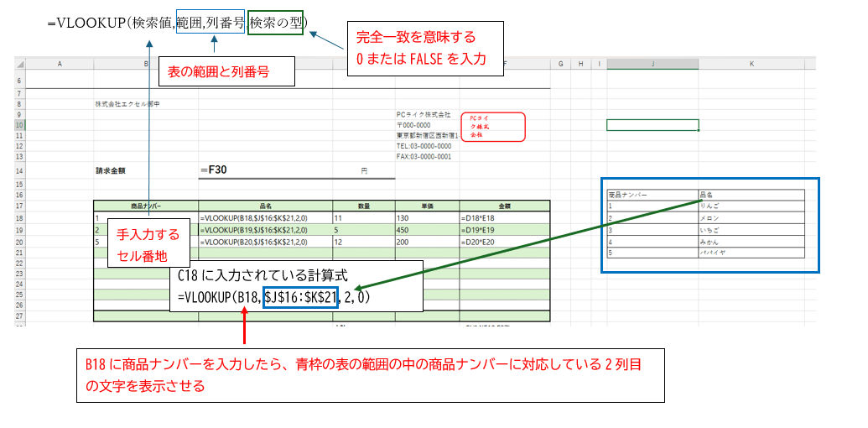Screen dimensions: 868x428
Task: Click the =F30 formula cell
Action: (x=266, y=170)
